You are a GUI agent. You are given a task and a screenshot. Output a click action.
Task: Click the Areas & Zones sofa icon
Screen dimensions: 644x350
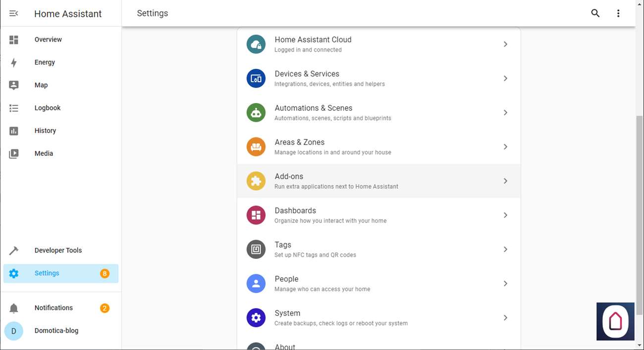coord(256,147)
